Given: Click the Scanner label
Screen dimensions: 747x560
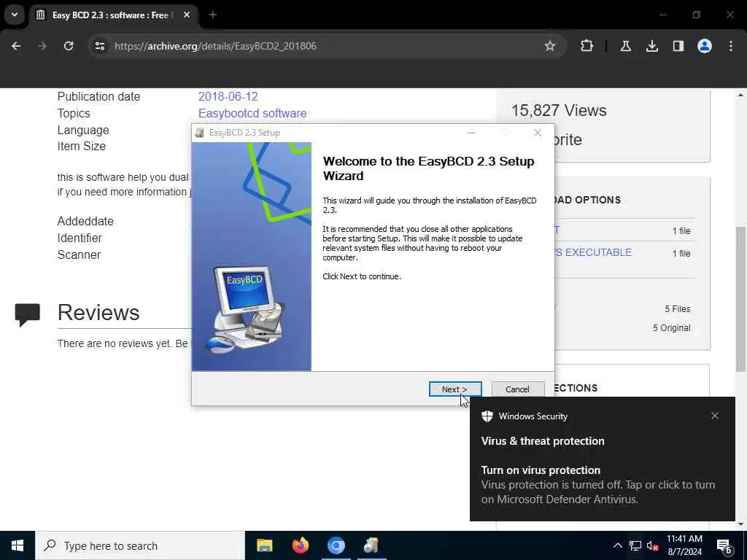Looking at the screenshot, I should 79,254.
